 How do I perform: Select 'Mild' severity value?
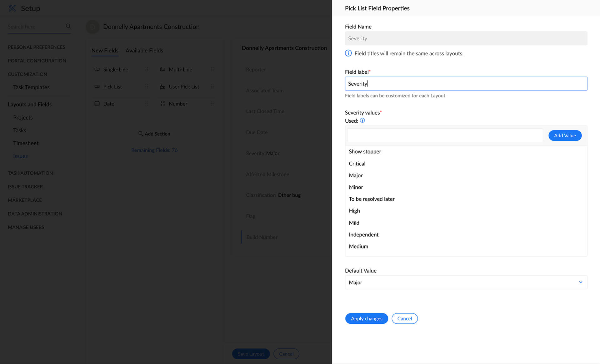click(354, 223)
